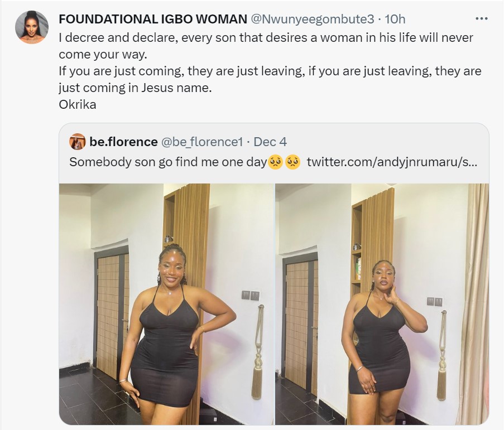Screen dimensions: 504x430
Task: Click the @be_florence1 handle
Action: pos(201,142)
